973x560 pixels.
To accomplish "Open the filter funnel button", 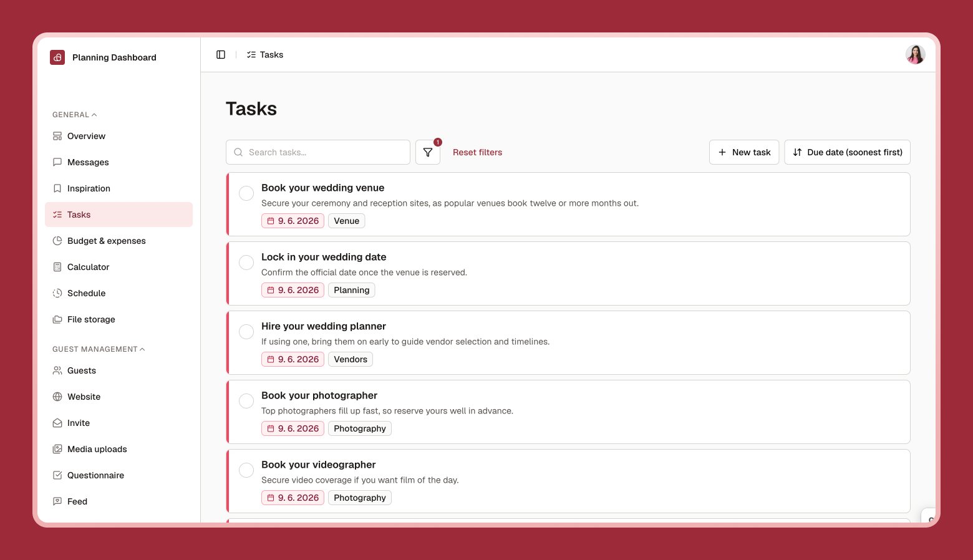I will click(x=428, y=152).
